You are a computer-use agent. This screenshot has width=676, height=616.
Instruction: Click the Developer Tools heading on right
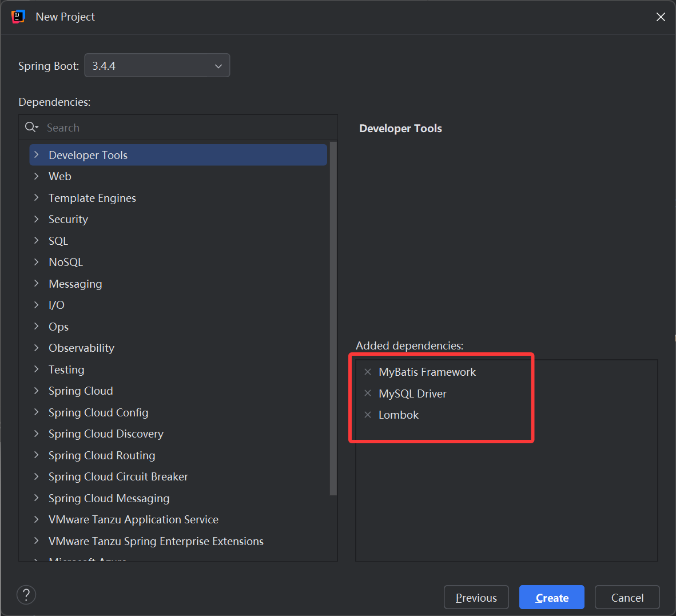[x=400, y=129]
